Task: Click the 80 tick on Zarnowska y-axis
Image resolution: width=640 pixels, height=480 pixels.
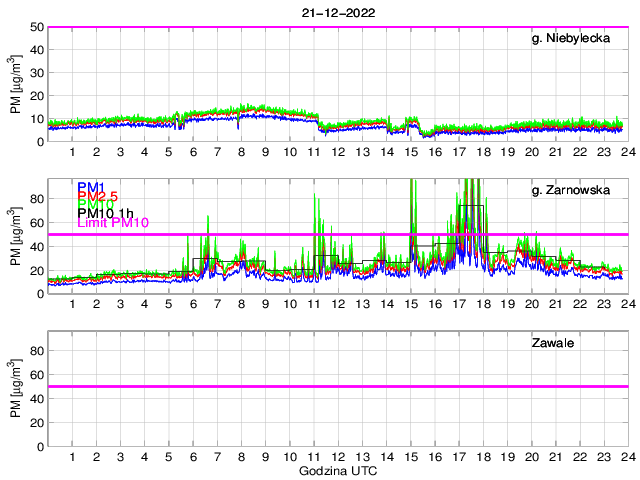Action: [37, 198]
